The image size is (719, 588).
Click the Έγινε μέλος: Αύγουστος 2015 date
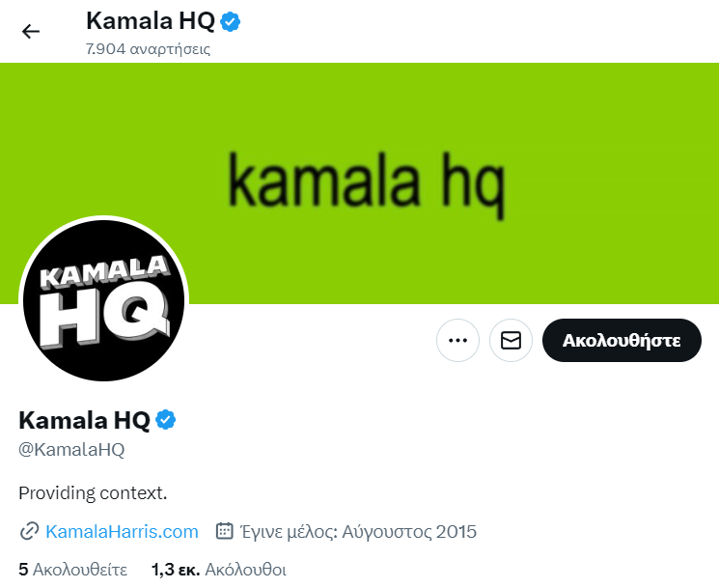(x=359, y=532)
